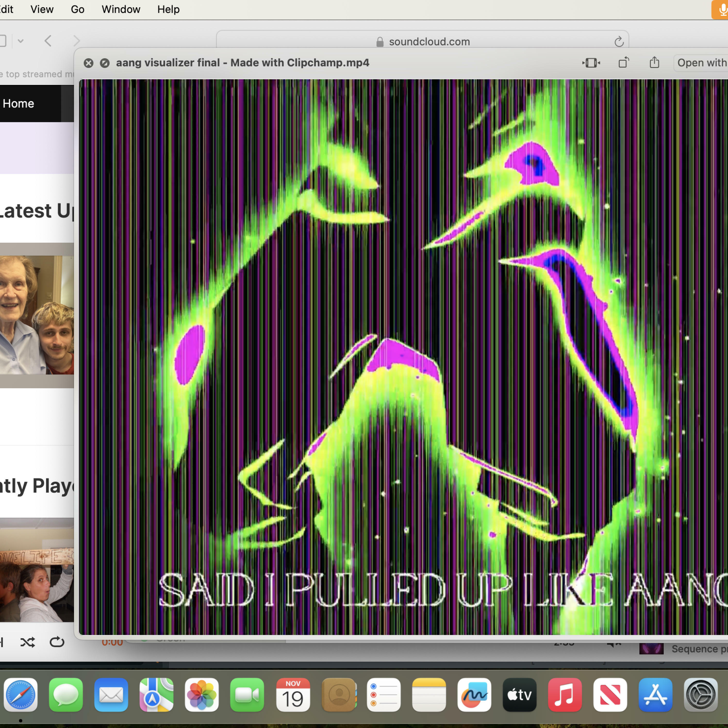The image size is (728, 728).
Task: Click the Open with button
Action: (x=701, y=63)
